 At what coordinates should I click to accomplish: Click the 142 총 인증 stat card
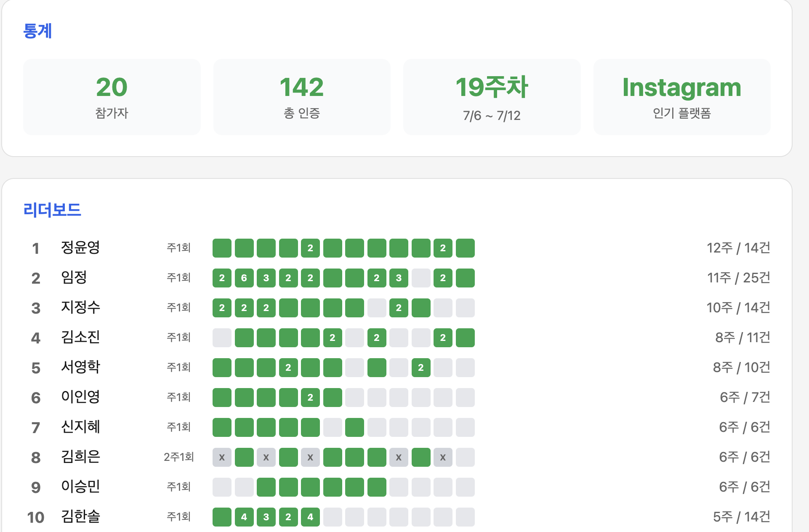coord(302,97)
